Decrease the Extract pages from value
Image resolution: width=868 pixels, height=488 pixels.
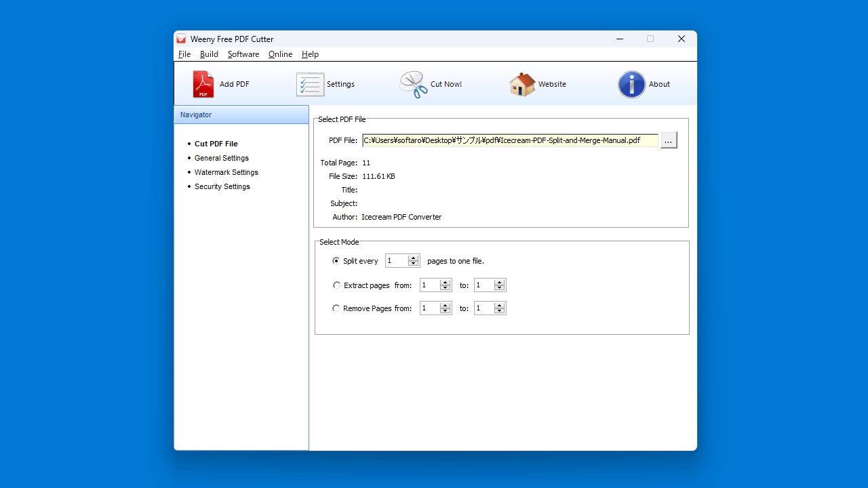[x=445, y=288]
